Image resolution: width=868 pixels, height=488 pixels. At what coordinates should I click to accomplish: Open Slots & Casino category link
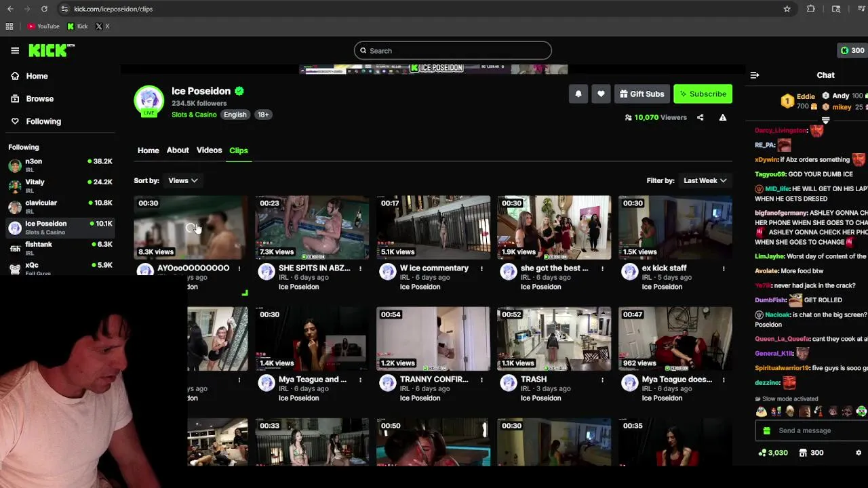[x=194, y=115]
